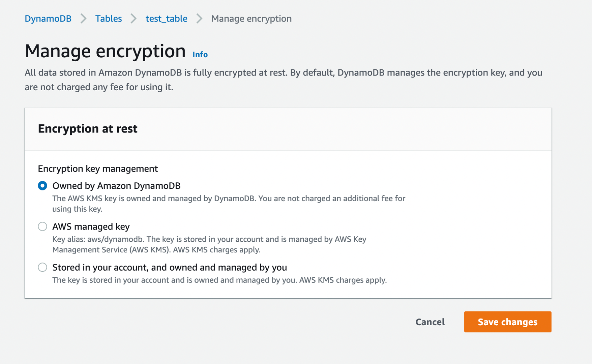The image size is (592, 364).
Task: Click the Encryption at rest heading
Action: click(88, 129)
